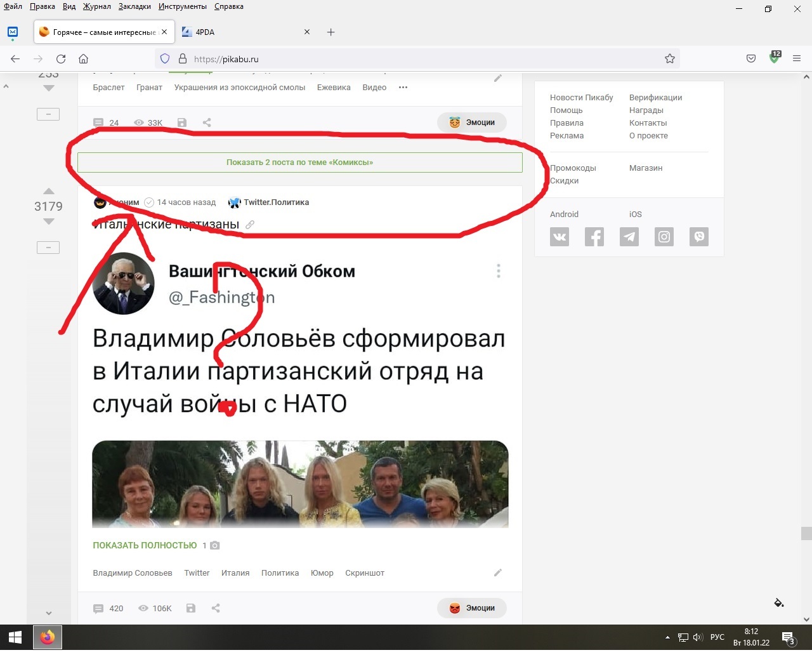The height and width of the screenshot is (669, 812).
Task: Open the extension with badge 12
Action: tap(775, 58)
